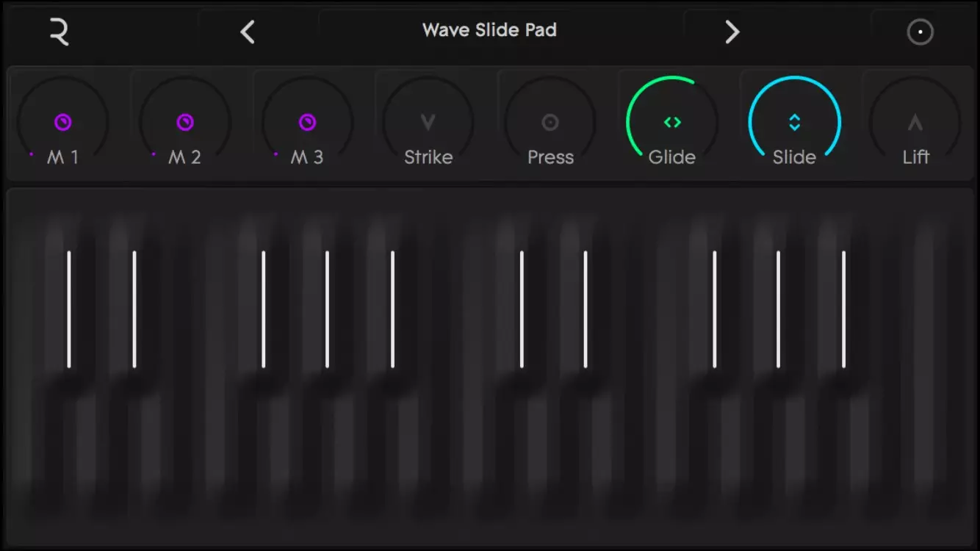Select the green Glide dimension knob

672,123
